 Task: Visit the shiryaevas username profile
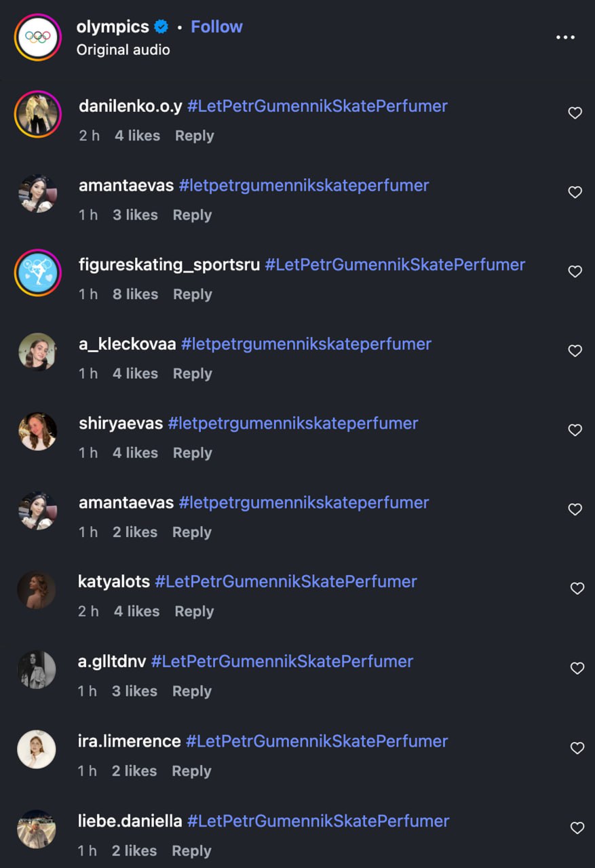pyautogui.click(x=121, y=424)
